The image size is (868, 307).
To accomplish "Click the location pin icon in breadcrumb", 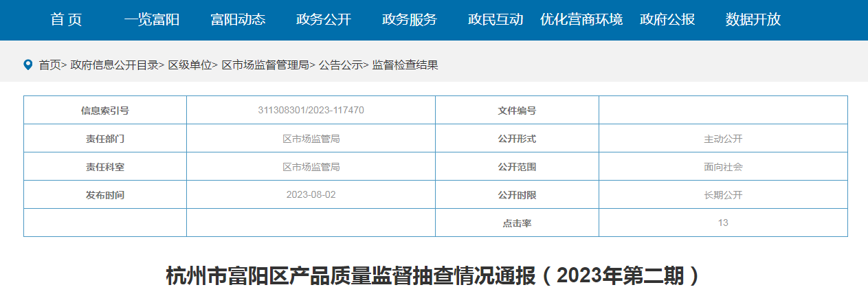I will (x=28, y=65).
